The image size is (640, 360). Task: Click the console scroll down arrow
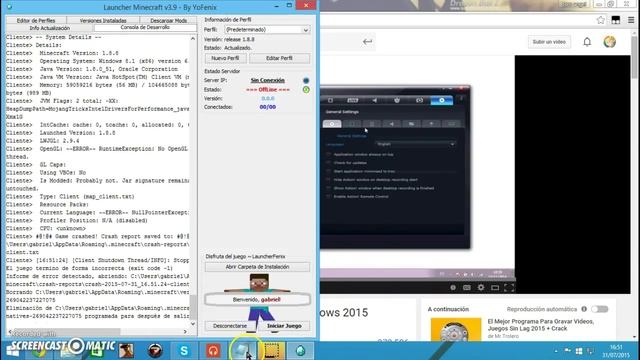pos(193,324)
